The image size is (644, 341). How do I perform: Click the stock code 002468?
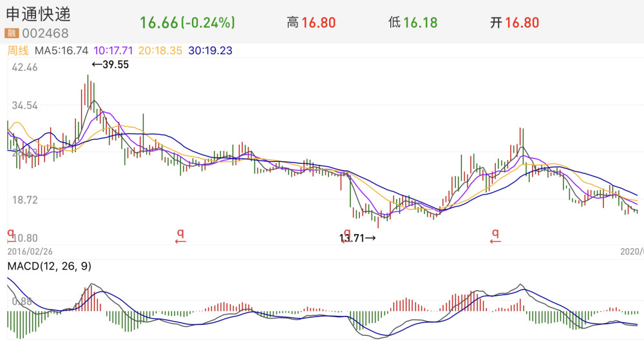(x=45, y=33)
